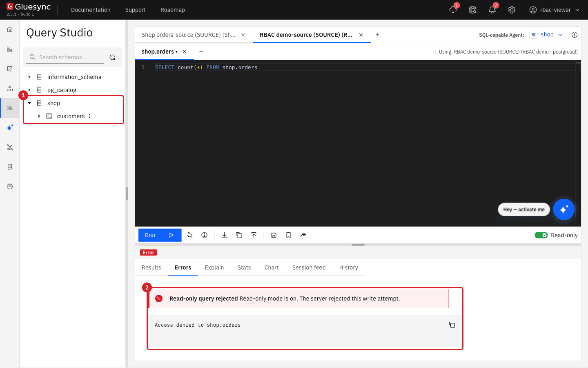The image size is (588, 368).
Task: Save the query with floppy icon
Action: (x=274, y=235)
